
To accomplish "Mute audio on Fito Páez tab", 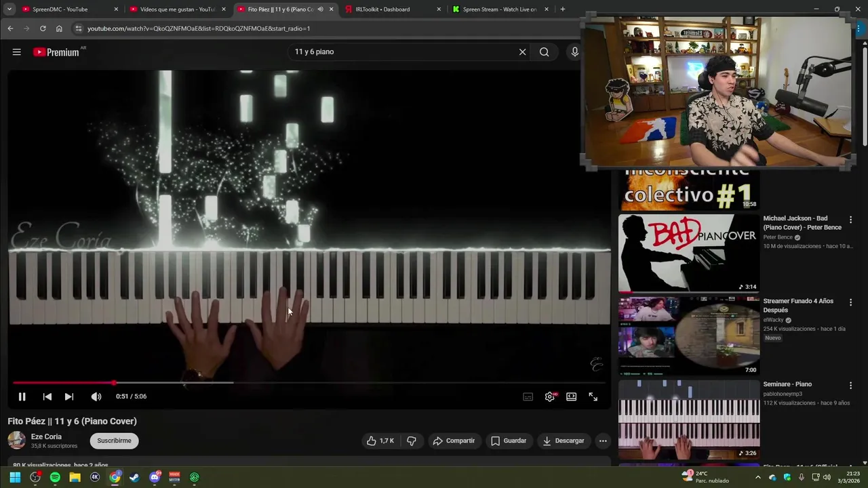I will (320, 9).
